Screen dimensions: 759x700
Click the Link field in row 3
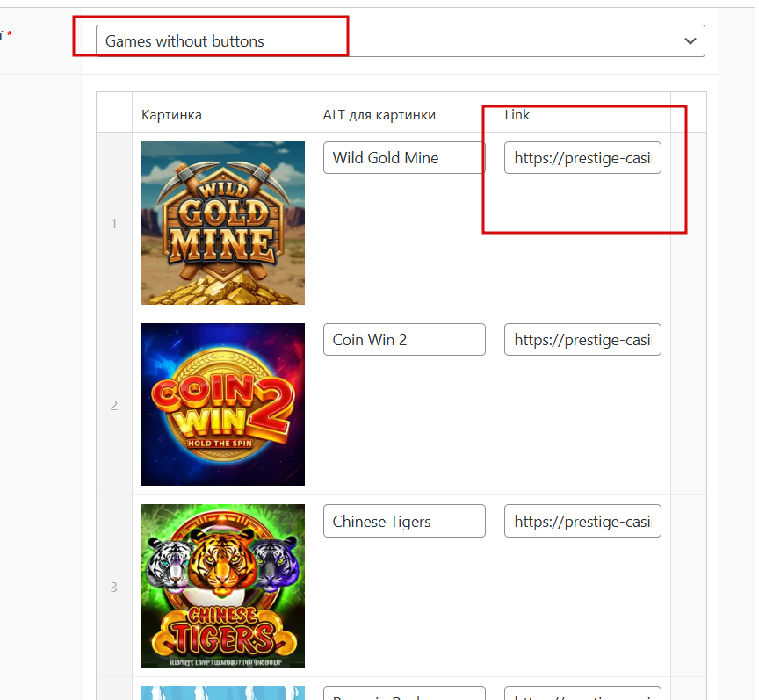coord(582,521)
